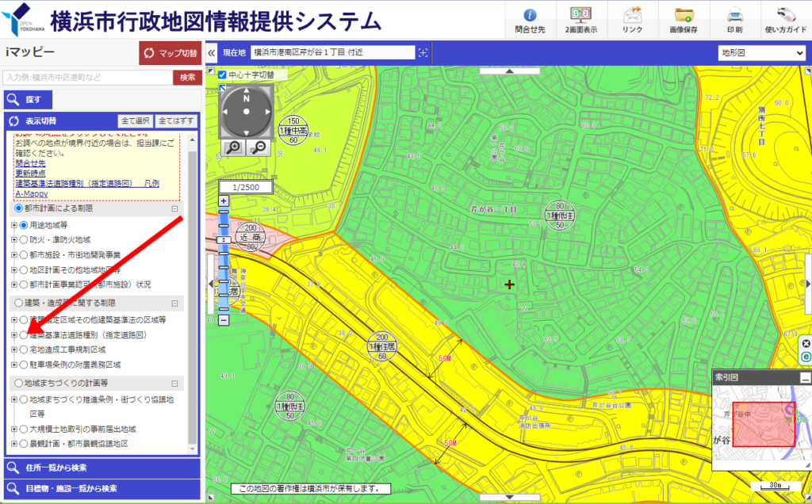Save the map image with 画像保存
This screenshot has height=504, width=812.
click(x=683, y=20)
